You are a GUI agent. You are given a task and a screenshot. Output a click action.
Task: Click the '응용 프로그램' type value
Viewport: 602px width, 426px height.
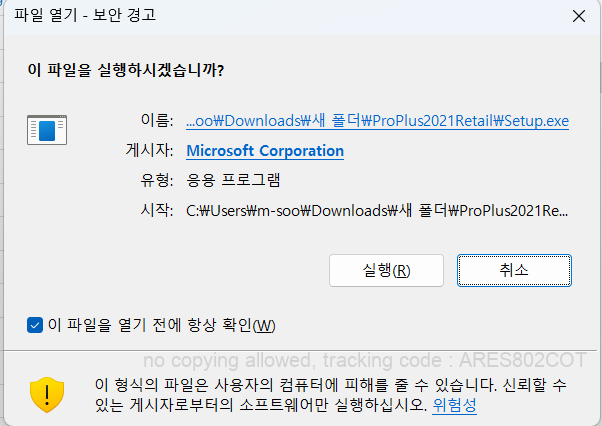233,180
